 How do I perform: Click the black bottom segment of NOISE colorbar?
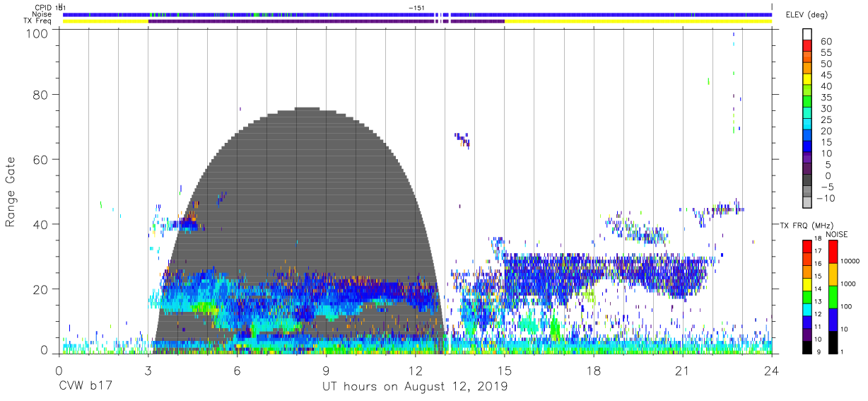tap(833, 342)
